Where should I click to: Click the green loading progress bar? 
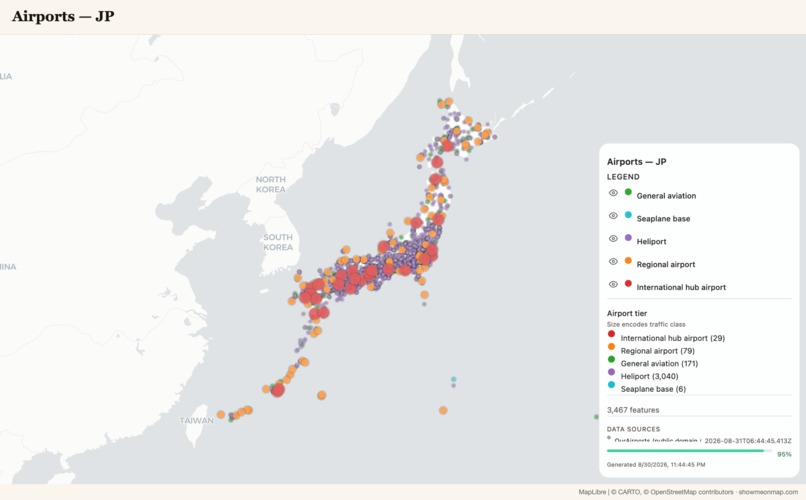[685, 451]
